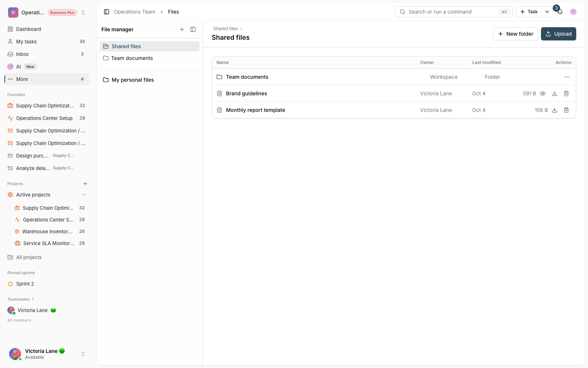The image size is (588, 368).
Task: Open the Team documents folder row in table
Action: [394, 77]
